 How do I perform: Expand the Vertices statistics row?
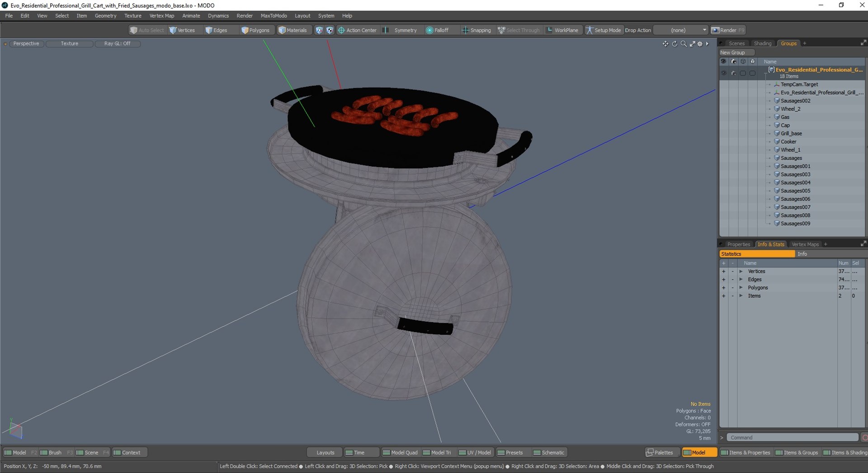pos(741,272)
